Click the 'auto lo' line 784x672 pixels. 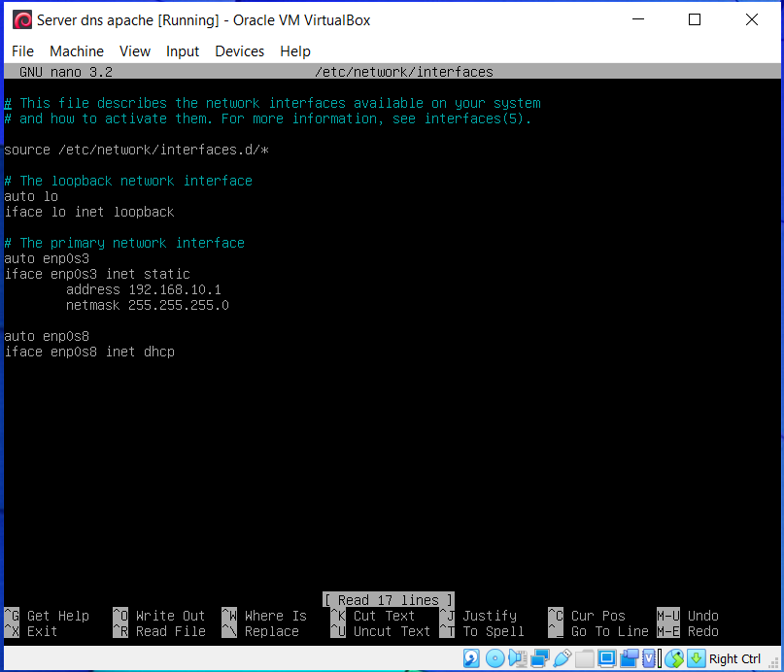click(x=31, y=196)
